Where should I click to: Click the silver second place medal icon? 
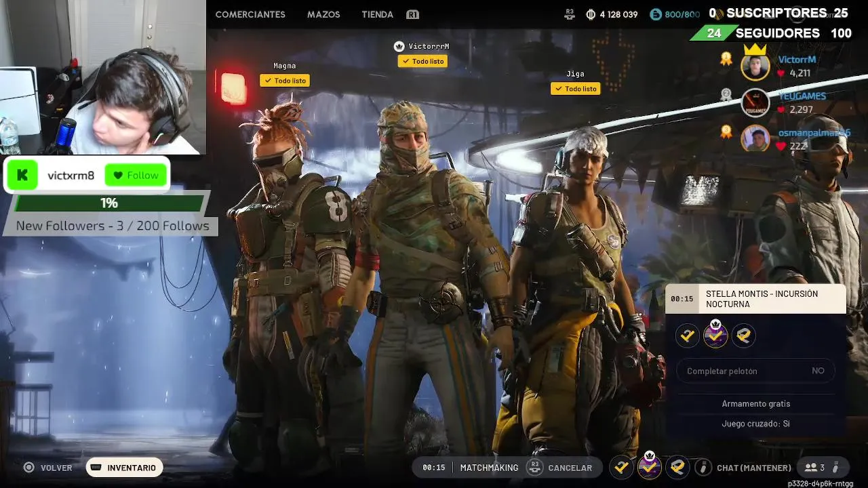coord(726,95)
